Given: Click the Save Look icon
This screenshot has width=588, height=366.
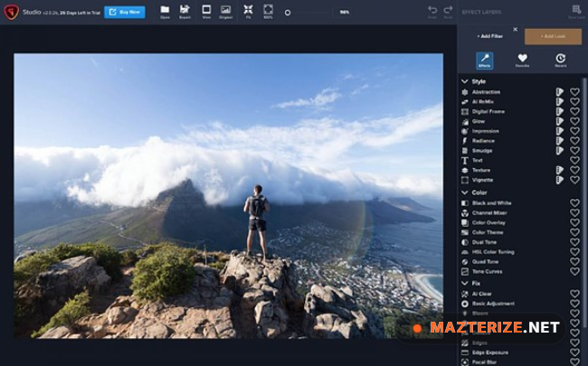Looking at the screenshot, I should click(576, 11).
